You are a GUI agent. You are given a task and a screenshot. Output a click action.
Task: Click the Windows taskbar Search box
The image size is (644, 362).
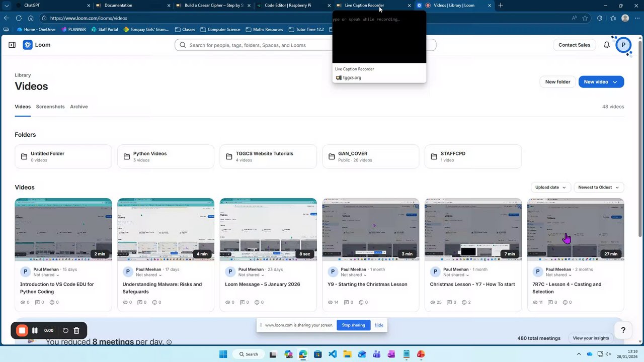pyautogui.click(x=250, y=354)
